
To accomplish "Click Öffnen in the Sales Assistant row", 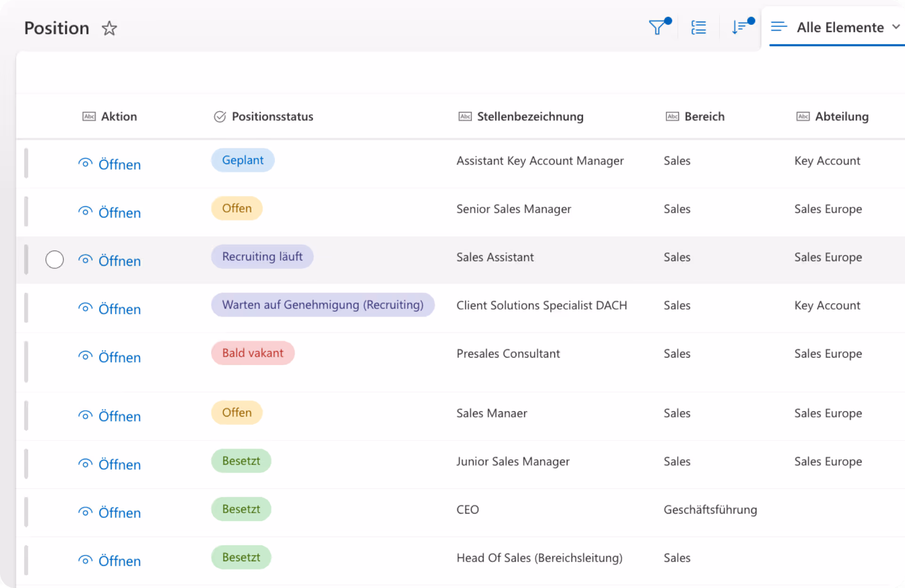I will point(119,261).
